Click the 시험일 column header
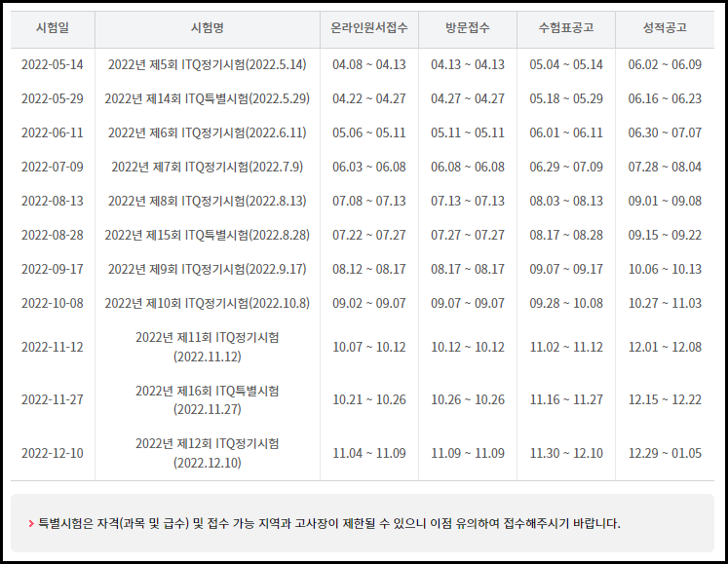 click(53, 28)
